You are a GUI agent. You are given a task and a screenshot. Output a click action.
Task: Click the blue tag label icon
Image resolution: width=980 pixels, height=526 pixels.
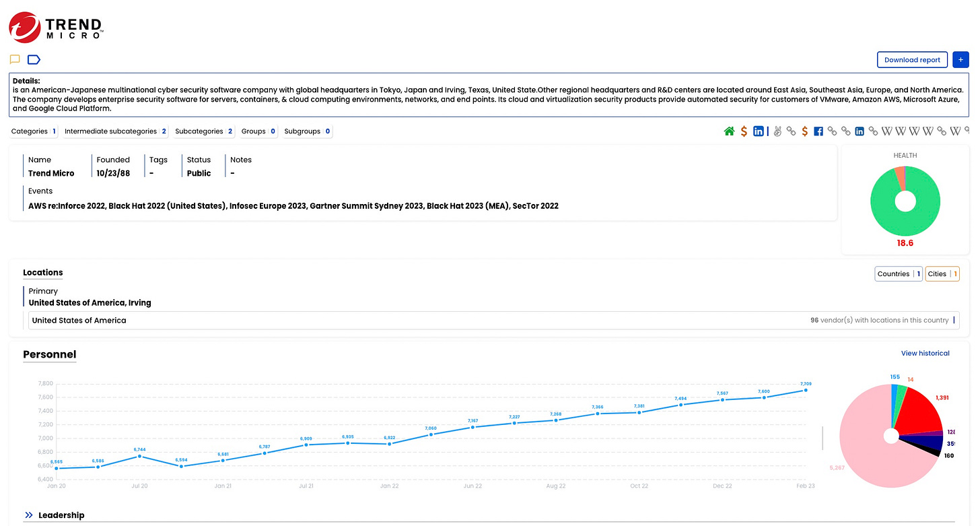click(34, 59)
